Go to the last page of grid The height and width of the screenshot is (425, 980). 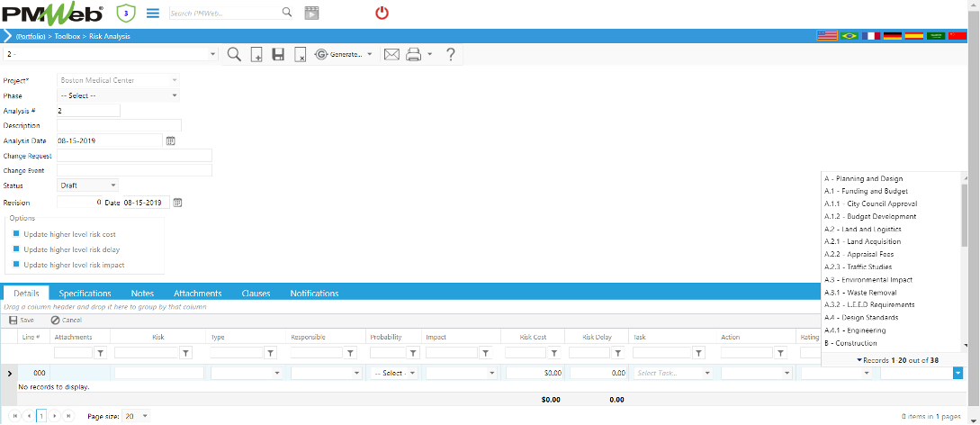click(x=68, y=416)
